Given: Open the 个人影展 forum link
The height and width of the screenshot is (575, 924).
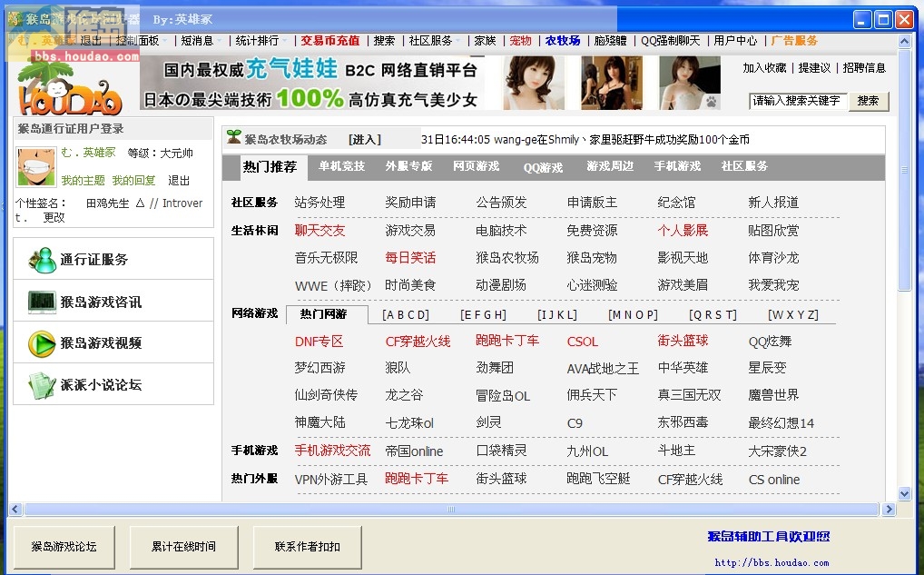Looking at the screenshot, I should (x=683, y=231).
